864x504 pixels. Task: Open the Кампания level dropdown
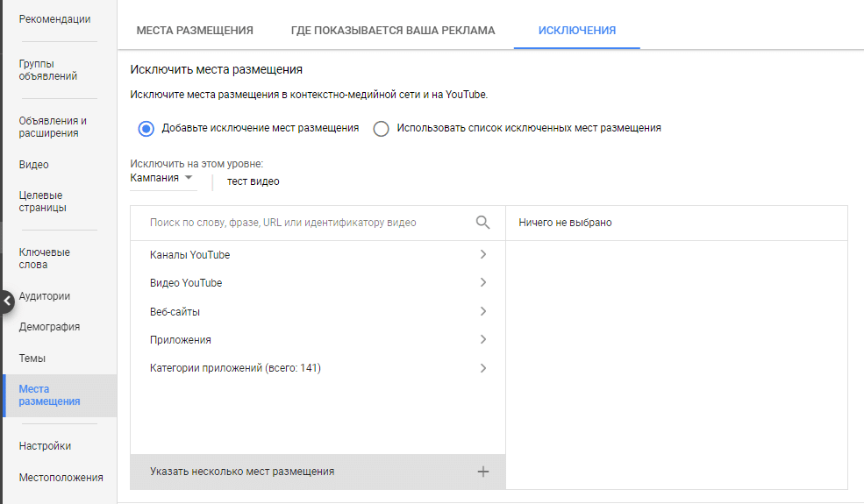(163, 179)
